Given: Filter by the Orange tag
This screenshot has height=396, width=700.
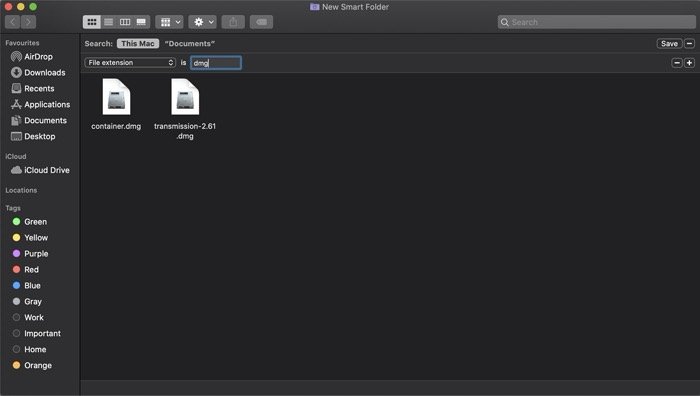Looking at the screenshot, I should click(32, 365).
